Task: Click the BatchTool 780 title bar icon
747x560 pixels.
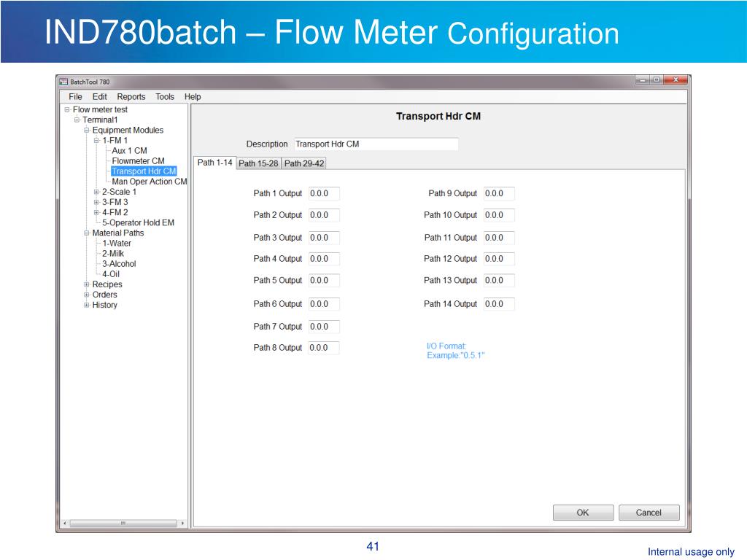Action: (x=63, y=82)
